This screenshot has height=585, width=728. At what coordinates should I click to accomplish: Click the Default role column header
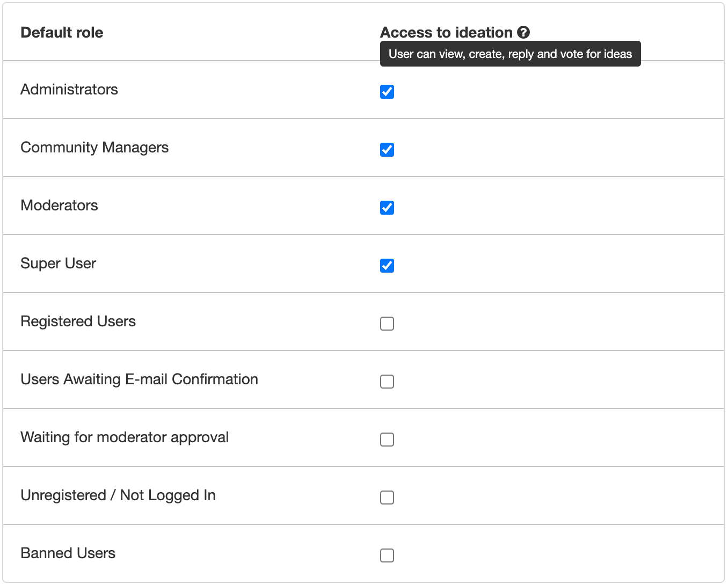point(62,33)
